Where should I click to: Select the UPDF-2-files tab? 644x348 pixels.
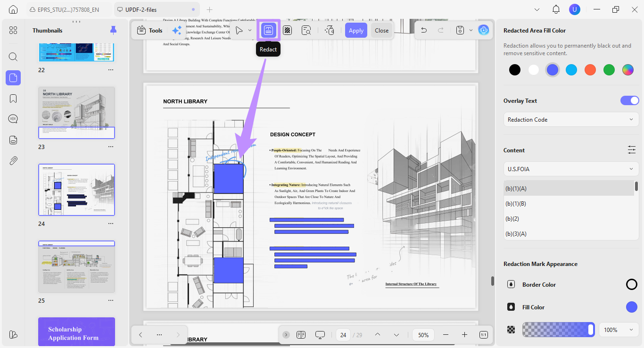click(157, 9)
